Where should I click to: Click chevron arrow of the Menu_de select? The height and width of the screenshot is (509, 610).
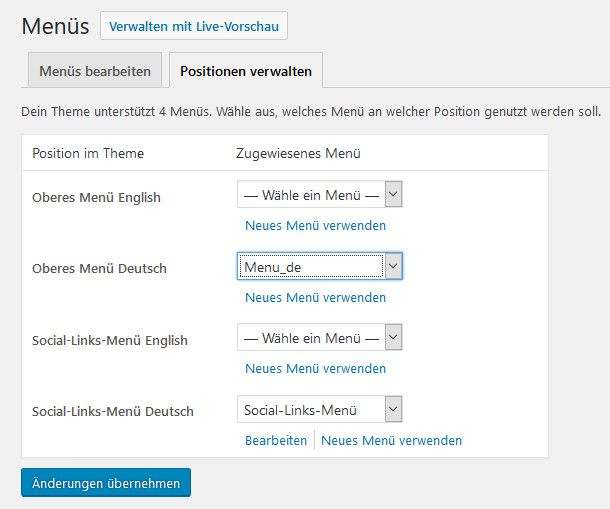(393, 266)
